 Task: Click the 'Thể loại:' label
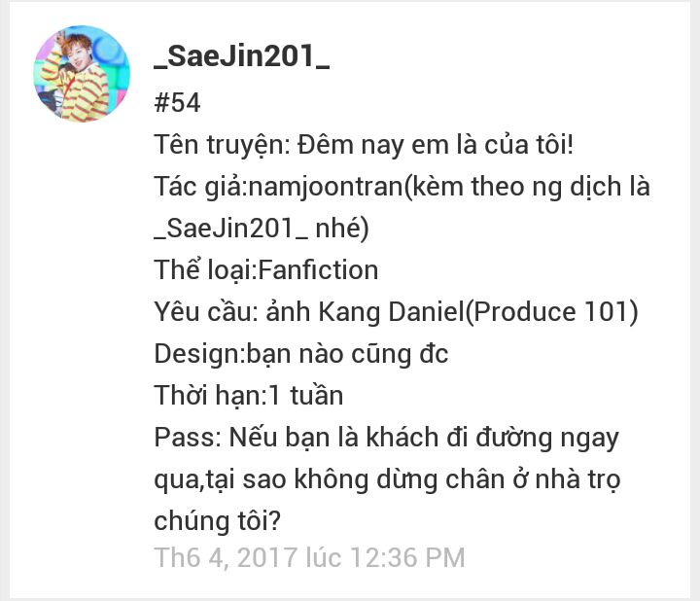[205, 269]
